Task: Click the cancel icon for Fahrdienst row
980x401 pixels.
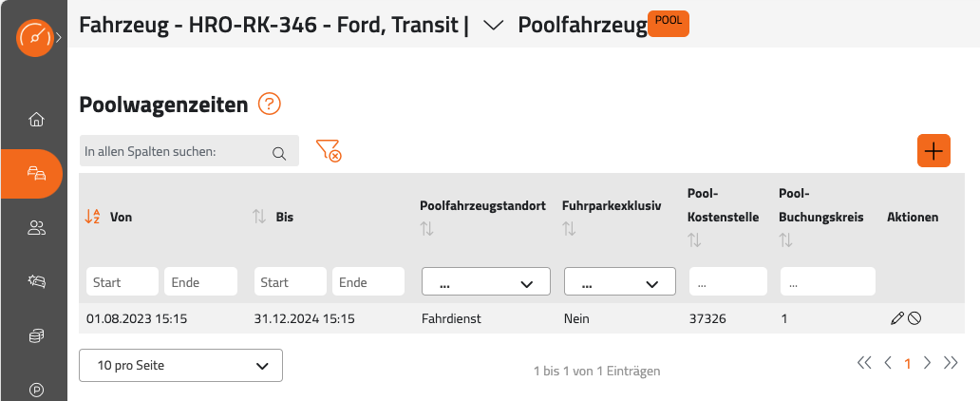Action: click(914, 318)
